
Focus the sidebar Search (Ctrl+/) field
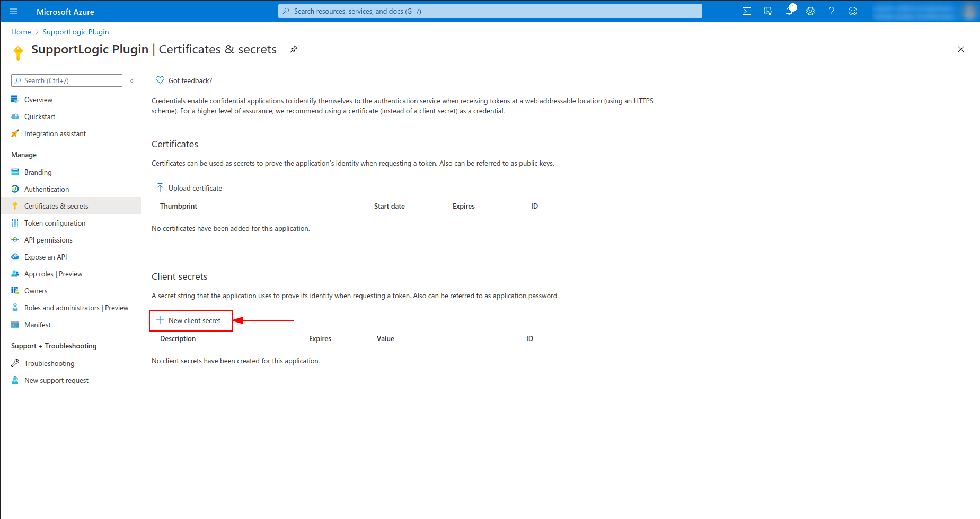(x=67, y=80)
